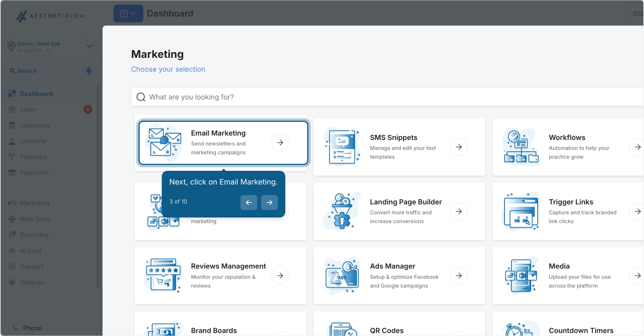Open the Reviews Management card title
Screen dimensions: 644x336
228,266
